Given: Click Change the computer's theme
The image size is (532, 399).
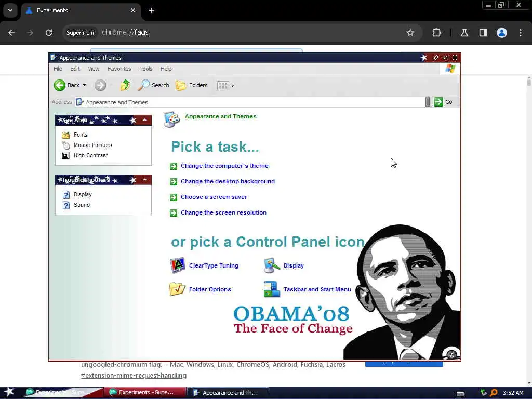Looking at the screenshot, I should pos(224,166).
